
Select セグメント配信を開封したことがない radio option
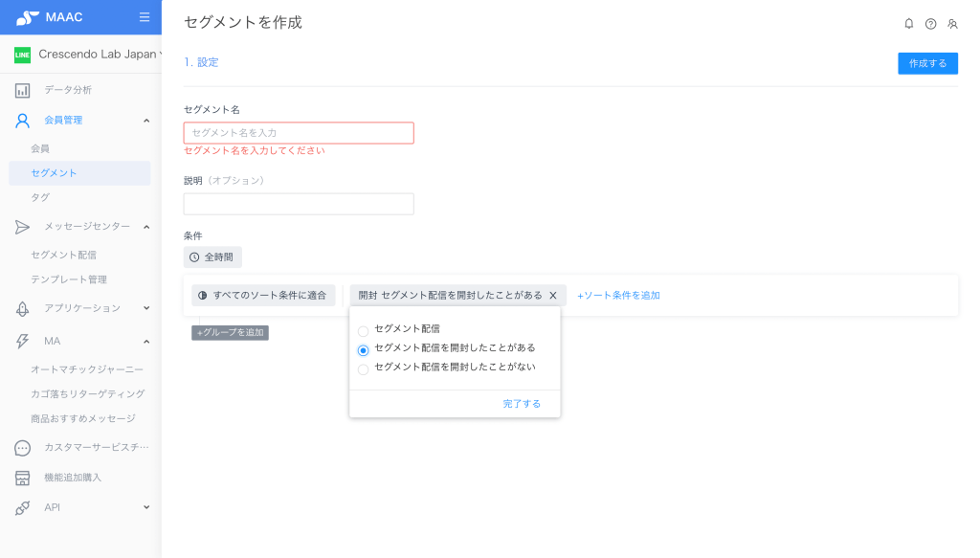pyautogui.click(x=363, y=369)
